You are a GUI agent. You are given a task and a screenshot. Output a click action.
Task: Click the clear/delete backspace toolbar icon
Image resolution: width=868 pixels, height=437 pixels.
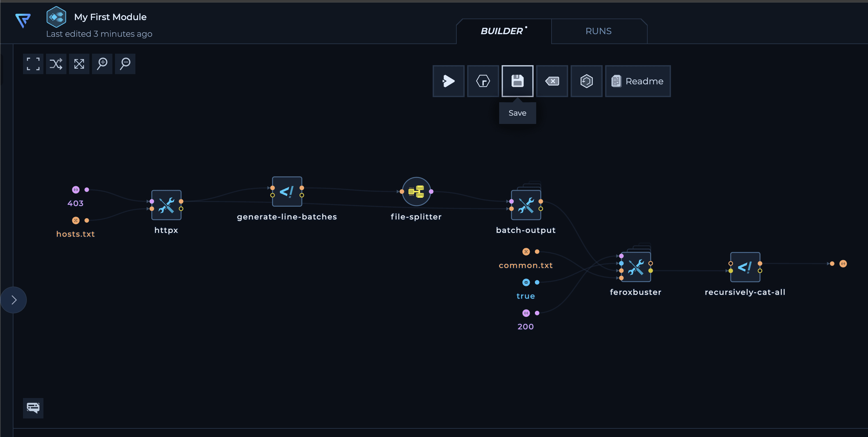[552, 81]
